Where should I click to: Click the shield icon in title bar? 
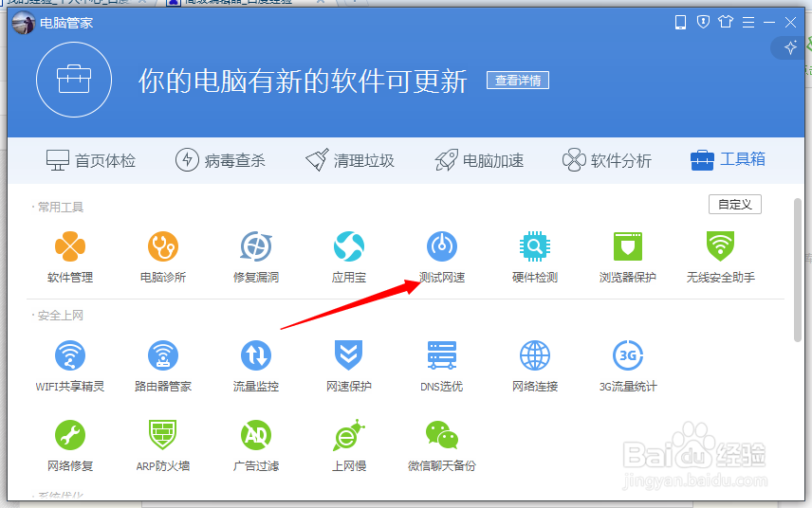703,22
